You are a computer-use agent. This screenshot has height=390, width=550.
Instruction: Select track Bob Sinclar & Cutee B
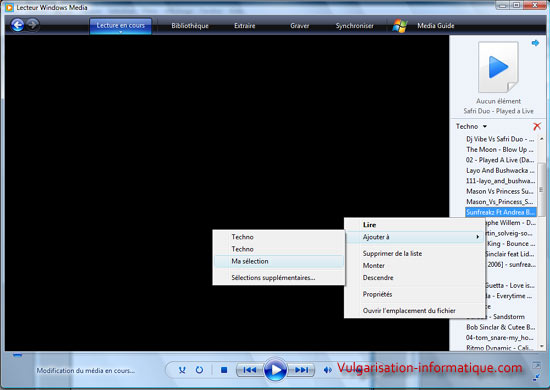501,327
